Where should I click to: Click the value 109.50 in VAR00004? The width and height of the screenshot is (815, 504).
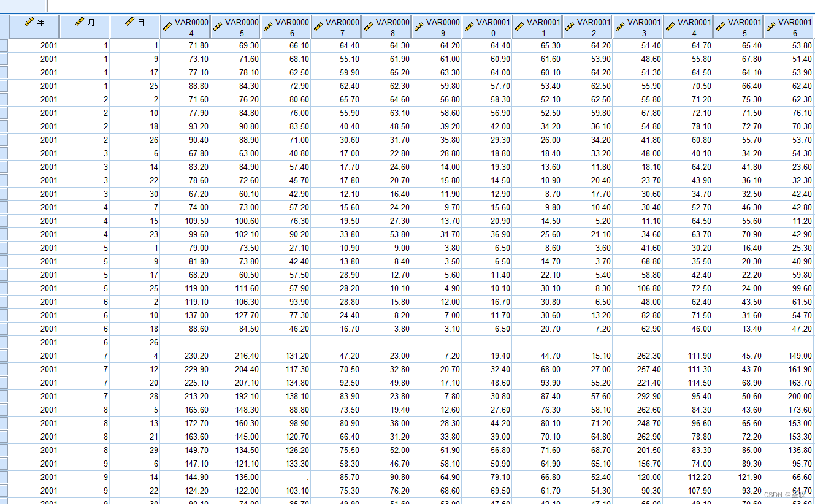click(x=185, y=221)
